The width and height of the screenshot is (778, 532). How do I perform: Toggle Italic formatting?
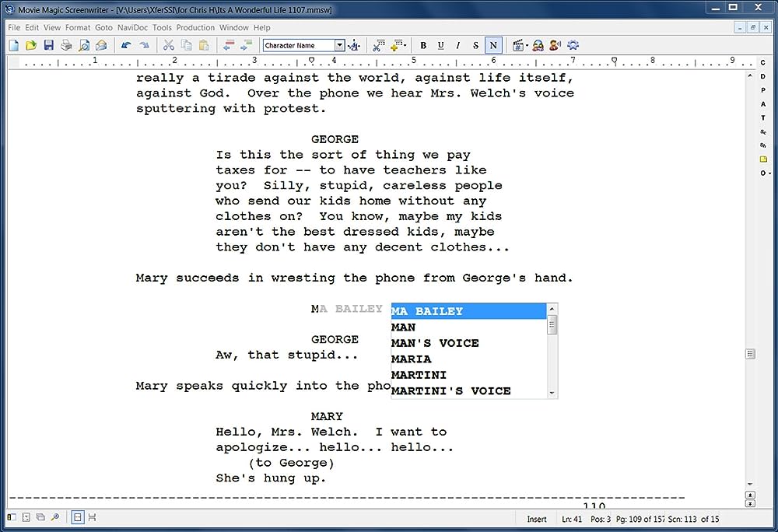[458, 46]
